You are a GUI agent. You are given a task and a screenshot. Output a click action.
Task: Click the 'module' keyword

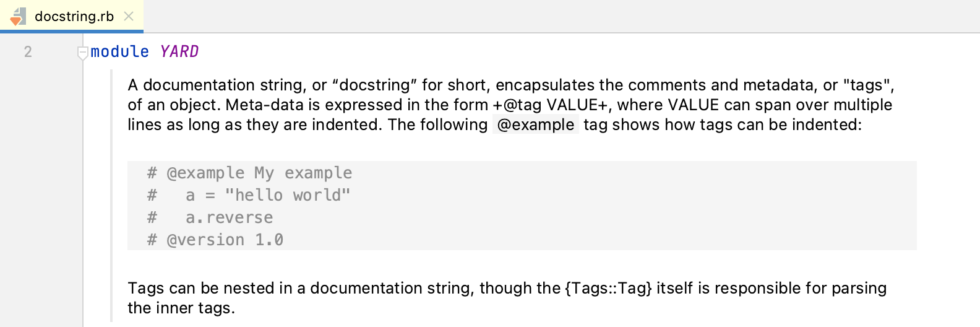(x=119, y=52)
